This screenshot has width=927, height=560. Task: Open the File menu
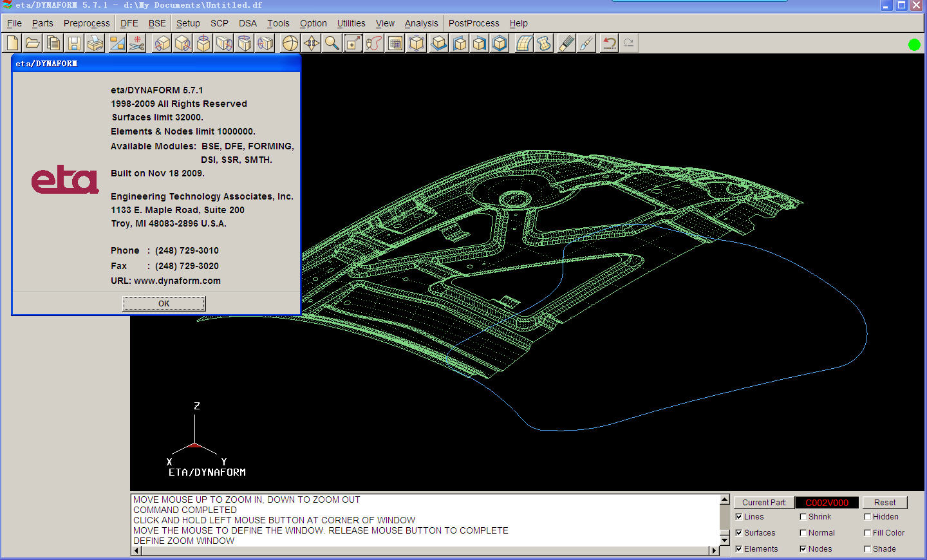[14, 23]
